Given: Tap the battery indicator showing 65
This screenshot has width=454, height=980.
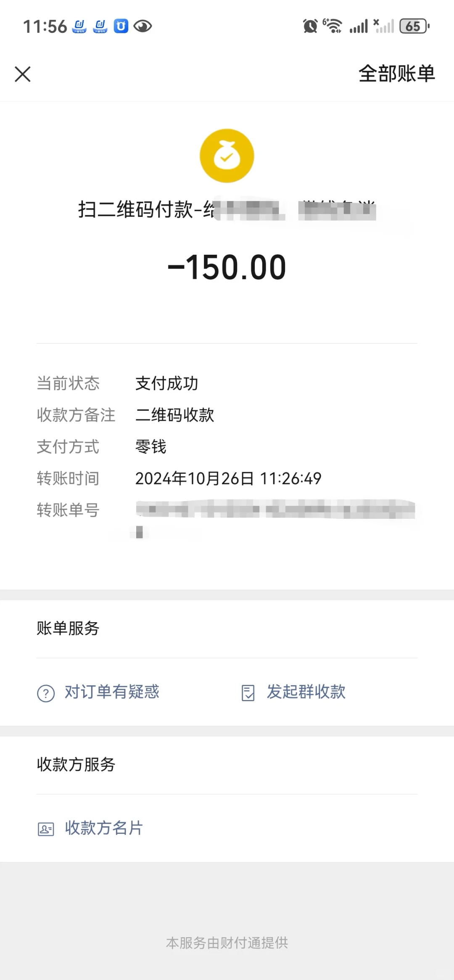Looking at the screenshot, I should pos(414,26).
